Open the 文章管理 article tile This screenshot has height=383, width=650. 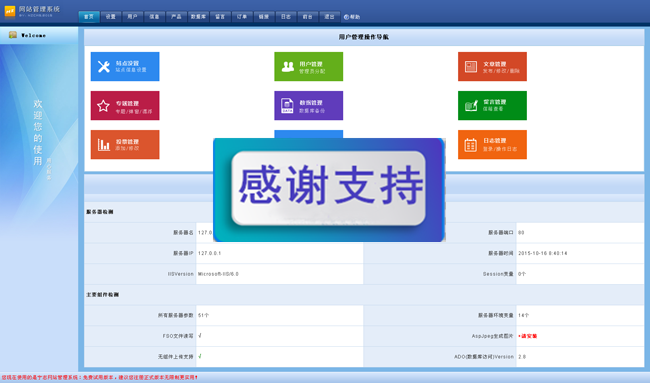[x=492, y=66]
